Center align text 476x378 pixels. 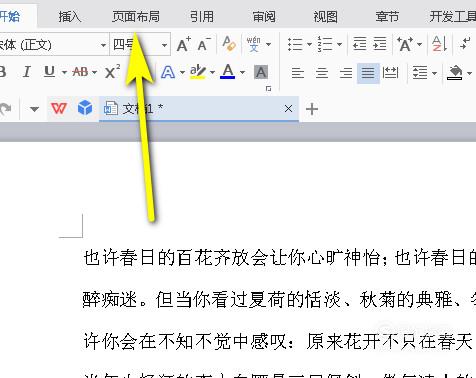click(322, 72)
